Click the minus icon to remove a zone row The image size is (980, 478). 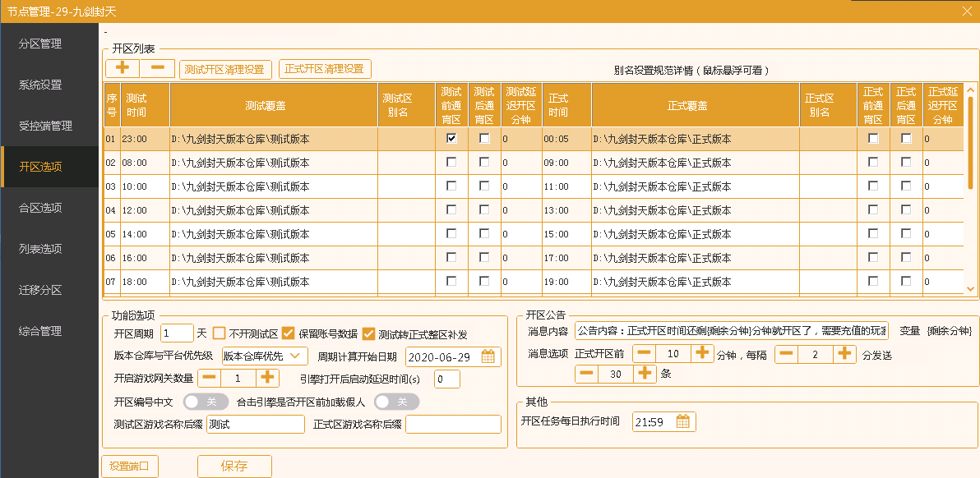pyautogui.click(x=157, y=69)
